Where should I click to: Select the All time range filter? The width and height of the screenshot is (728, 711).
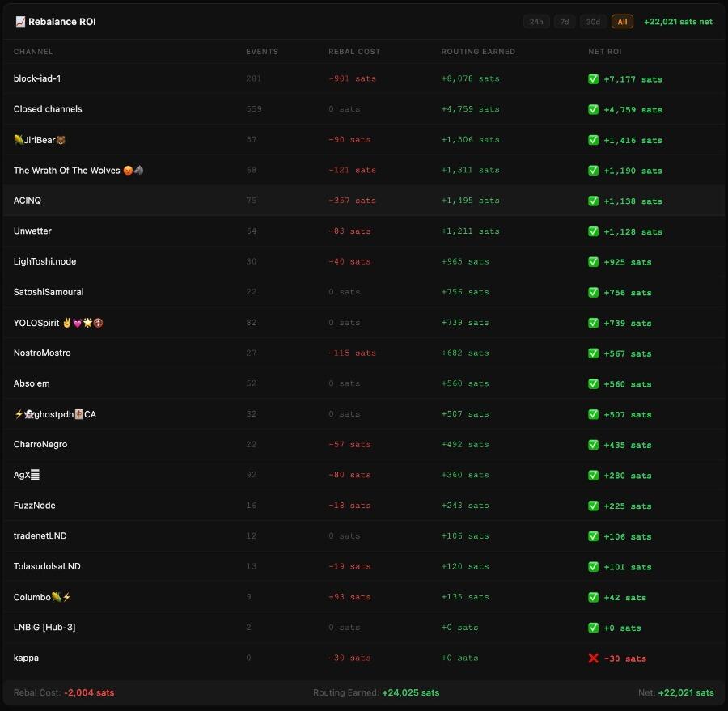[622, 22]
